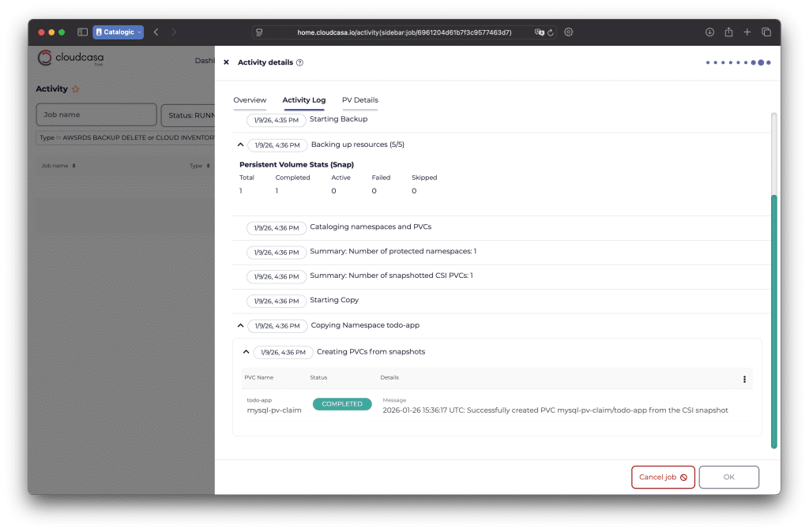Image resolution: width=809 pixels, height=532 pixels.
Task: Click the Job name filter field
Action: [96, 114]
